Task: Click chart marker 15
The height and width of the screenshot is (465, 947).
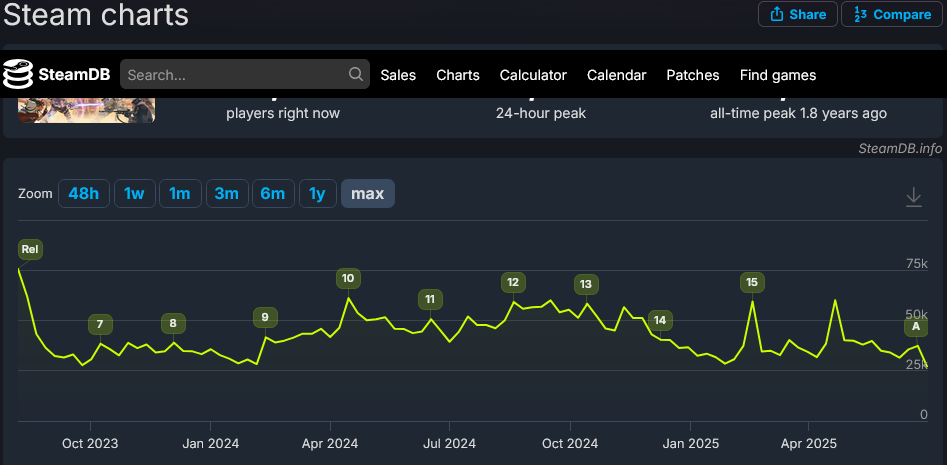Action: tap(752, 282)
